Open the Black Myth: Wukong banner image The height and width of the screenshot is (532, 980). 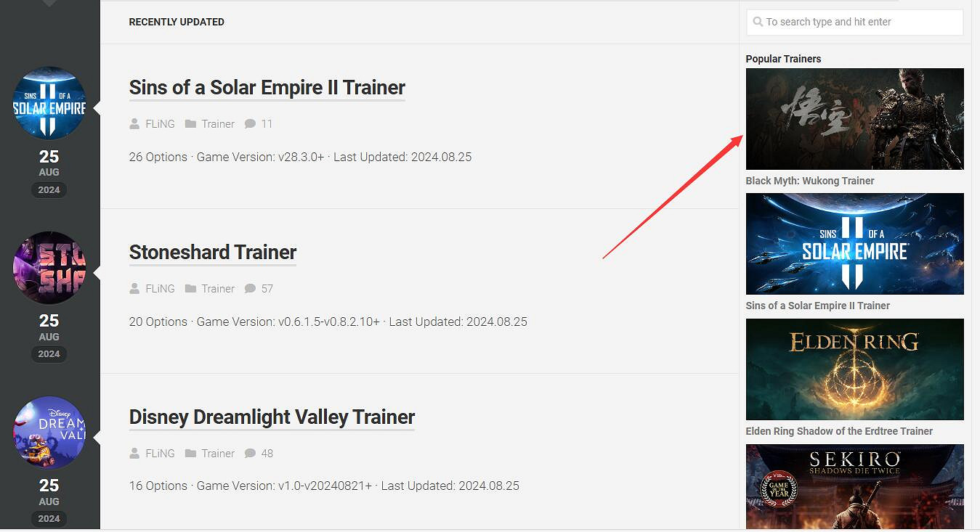click(855, 119)
